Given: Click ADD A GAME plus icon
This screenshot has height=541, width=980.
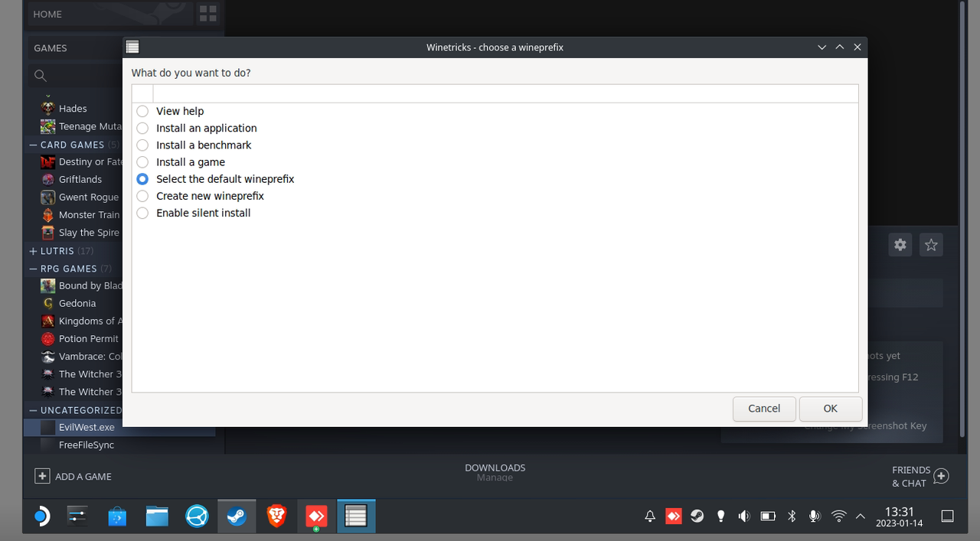Looking at the screenshot, I should (42, 476).
